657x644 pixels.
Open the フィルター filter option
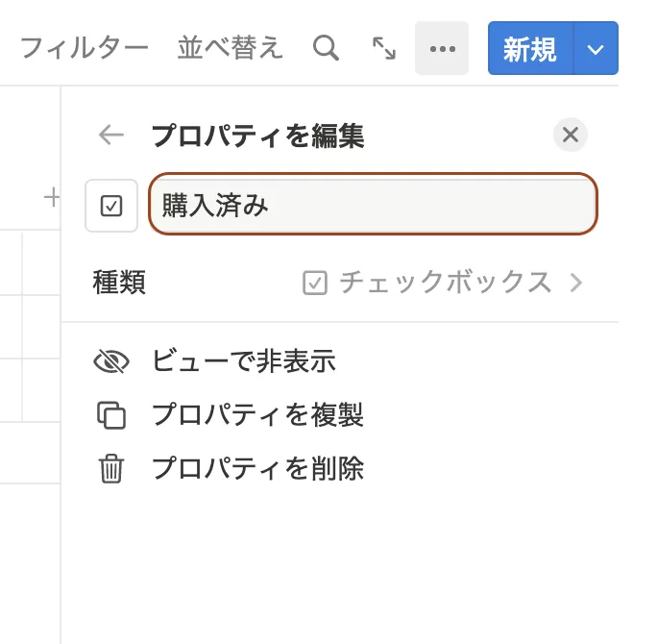(85, 48)
